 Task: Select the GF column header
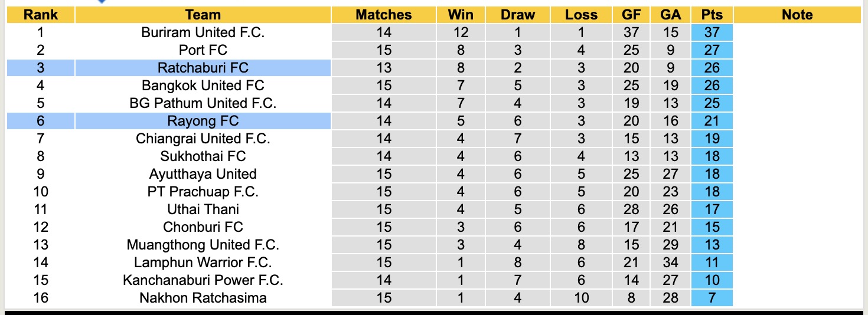coord(631,15)
